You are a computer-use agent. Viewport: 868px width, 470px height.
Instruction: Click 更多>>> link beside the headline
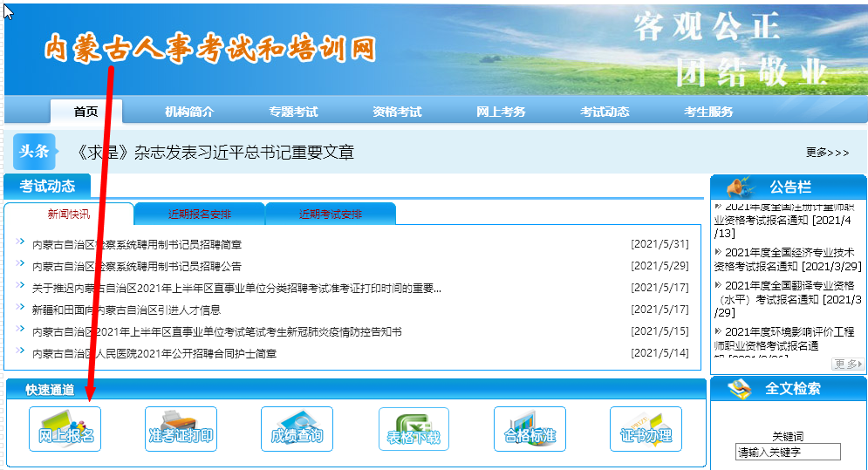point(827,153)
